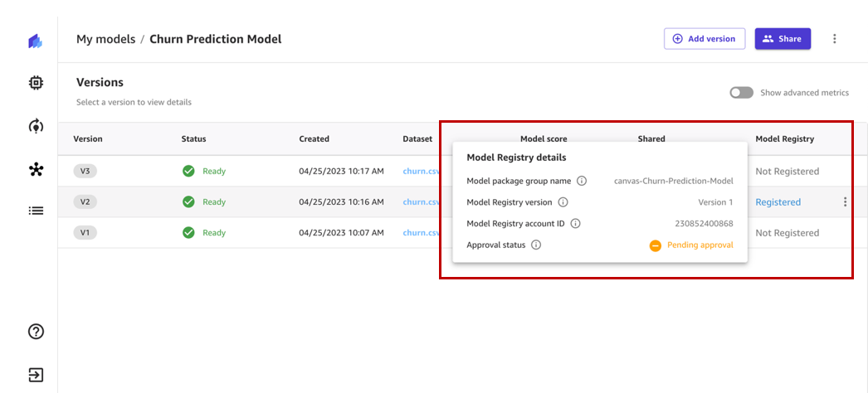The width and height of the screenshot is (868, 393).
Task: Click the SageMaker Canvas logo icon
Action: pos(36,41)
